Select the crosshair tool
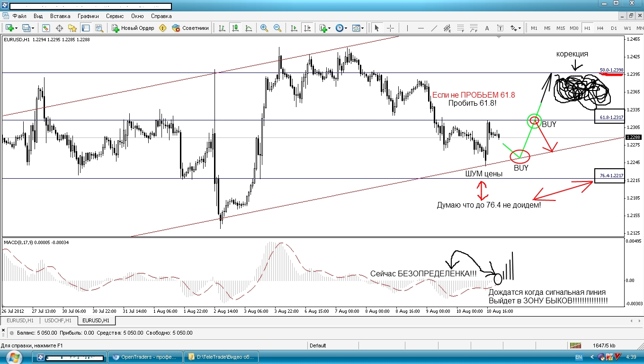644x364 pixels. point(390,28)
